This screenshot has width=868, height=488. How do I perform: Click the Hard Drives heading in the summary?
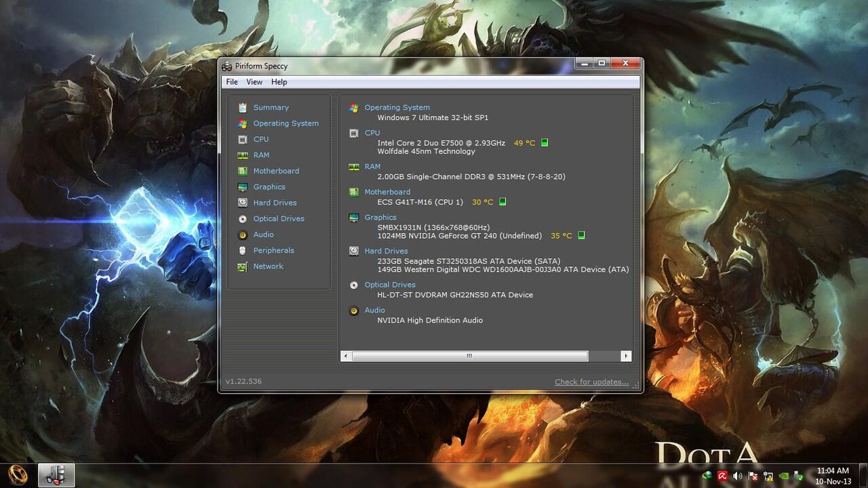386,251
